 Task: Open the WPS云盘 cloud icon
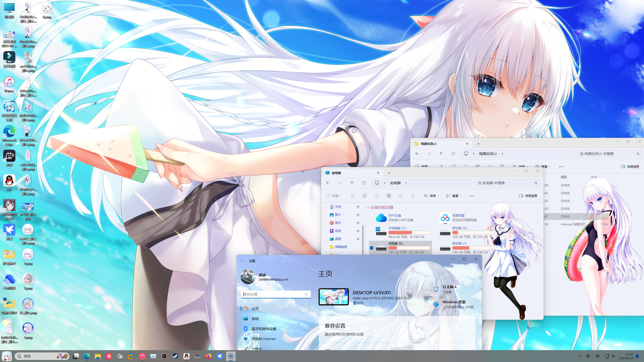point(381,218)
